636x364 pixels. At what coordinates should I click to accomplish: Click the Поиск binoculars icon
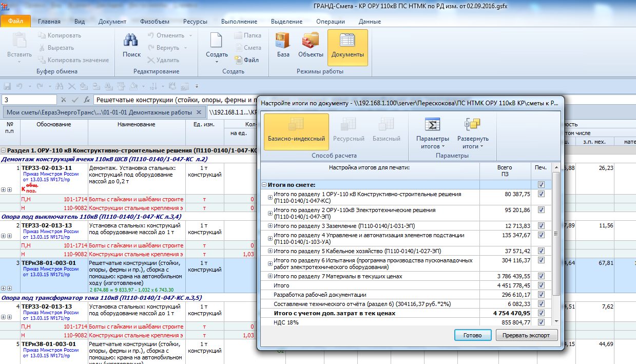click(131, 42)
